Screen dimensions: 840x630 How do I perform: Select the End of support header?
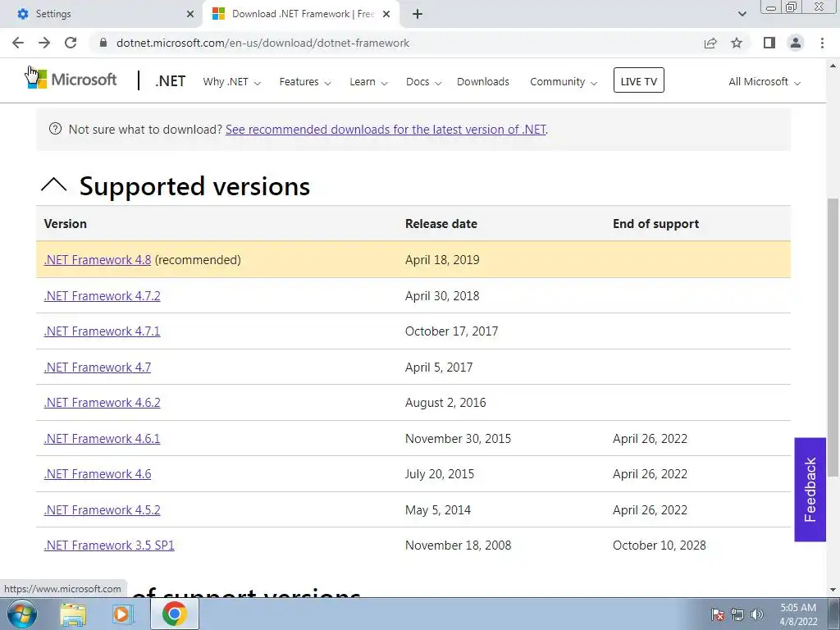(655, 223)
